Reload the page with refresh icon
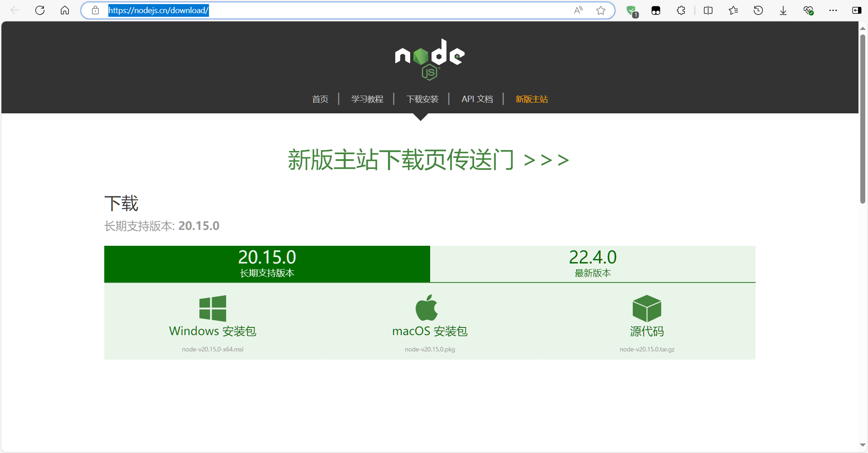Screen dimensions: 868x453 click(40, 10)
